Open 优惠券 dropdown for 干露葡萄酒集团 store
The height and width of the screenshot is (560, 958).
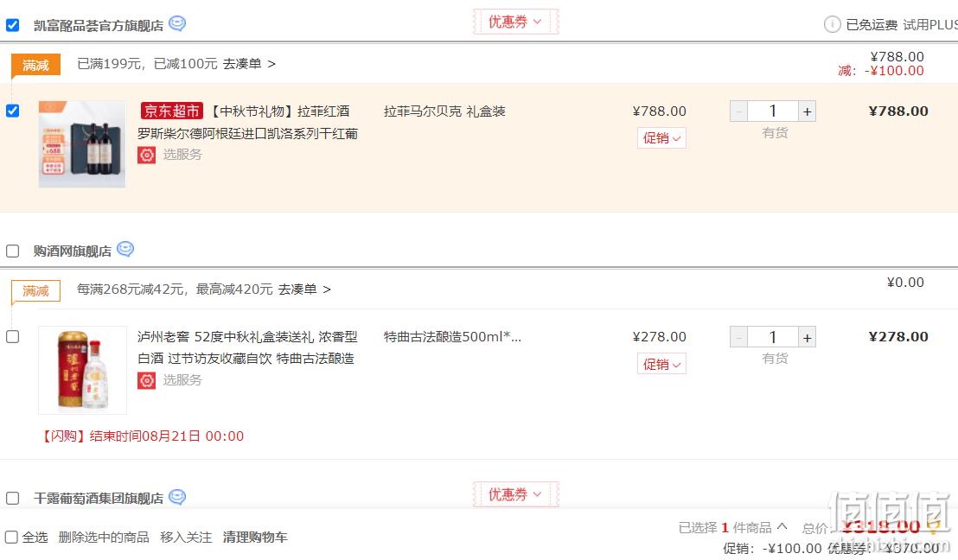pos(515,494)
